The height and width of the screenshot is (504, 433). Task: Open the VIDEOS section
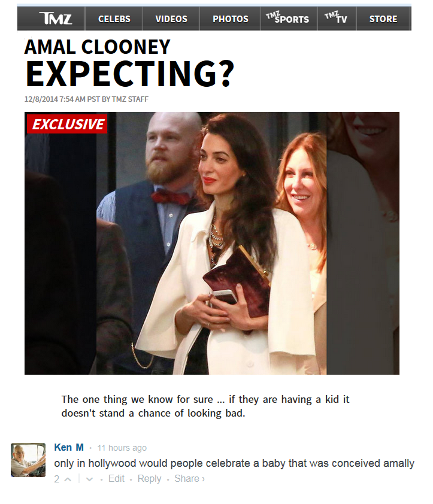[x=171, y=19]
